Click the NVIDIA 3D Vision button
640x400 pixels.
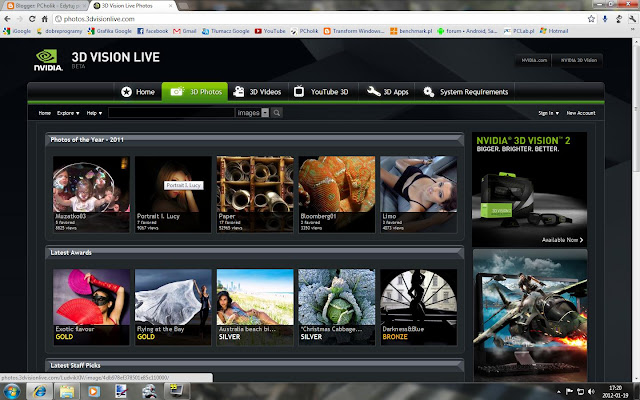[x=578, y=60]
